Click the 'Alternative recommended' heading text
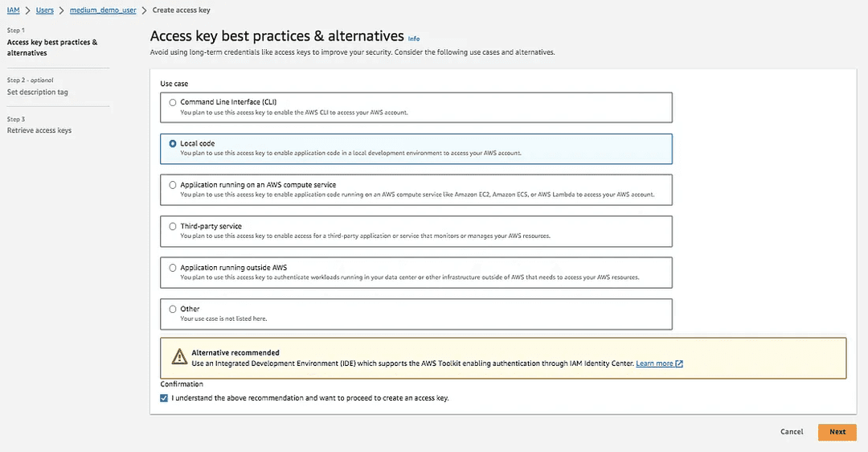This screenshot has width=868, height=452. [235, 352]
